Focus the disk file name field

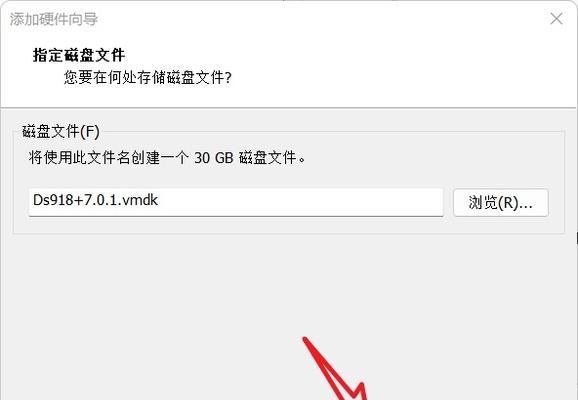click(x=236, y=202)
